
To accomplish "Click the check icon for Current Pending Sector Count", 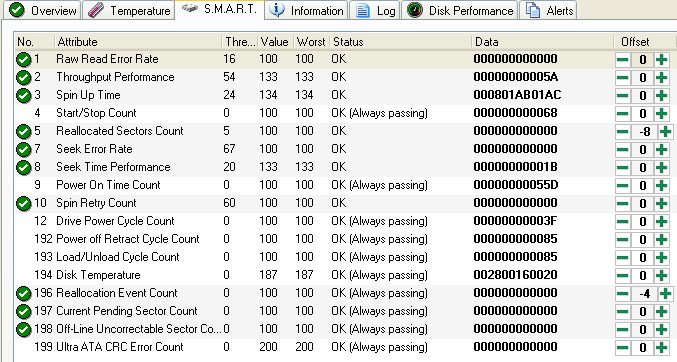I will [23, 311].
